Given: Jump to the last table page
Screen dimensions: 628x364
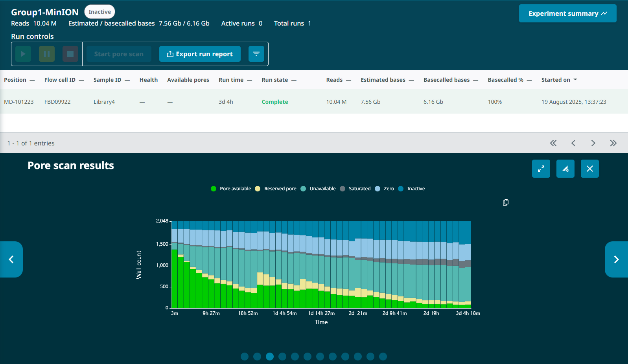Looking at the screenshot, I should coord(613,143).
